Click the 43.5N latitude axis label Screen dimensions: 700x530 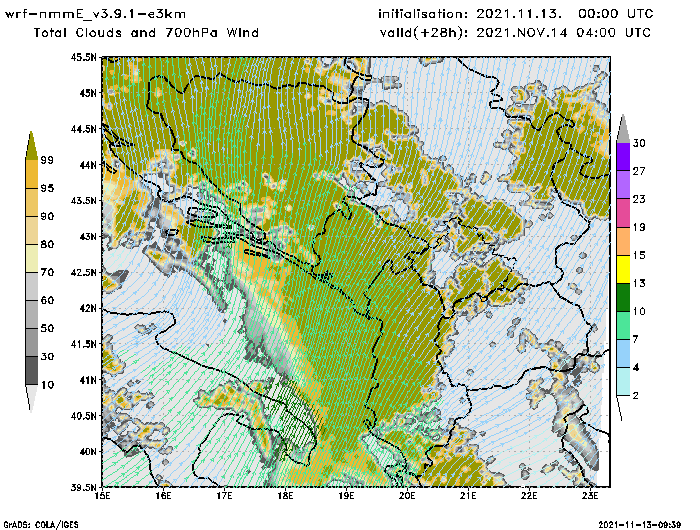tap(83, 200)
